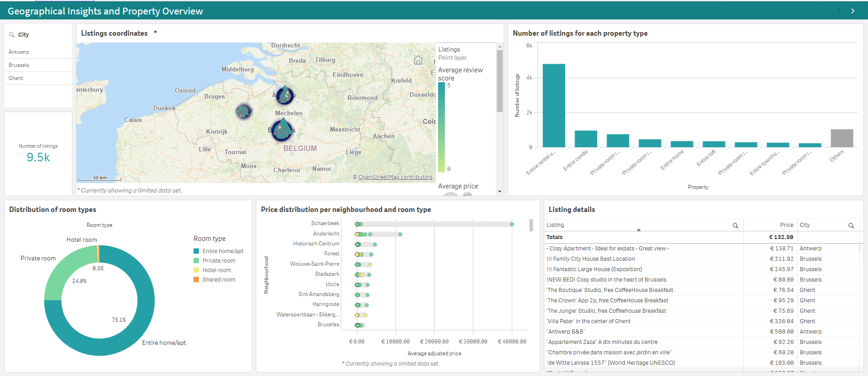Open the City column search icon
This screenshot has height=376, width=868.
(851, 226)
